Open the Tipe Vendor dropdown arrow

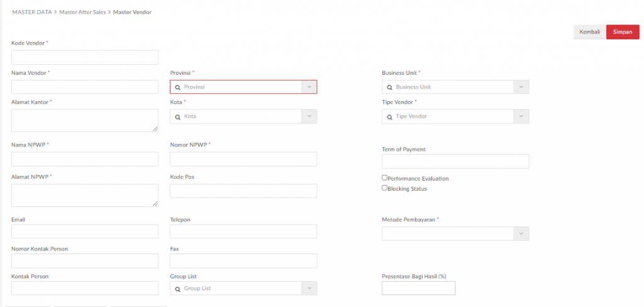(x=521, y=116)
